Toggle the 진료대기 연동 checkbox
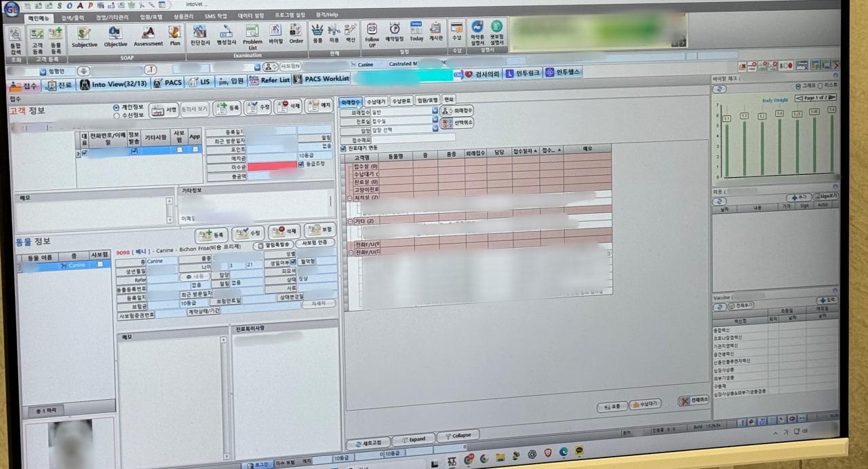The image size is (868, 469). click(343, 148)
